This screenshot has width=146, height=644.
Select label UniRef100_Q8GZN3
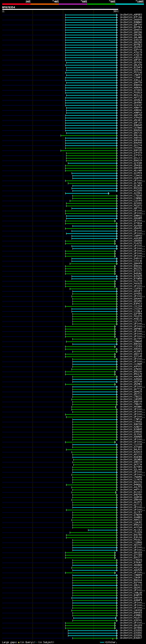click(x=131, y=42)
